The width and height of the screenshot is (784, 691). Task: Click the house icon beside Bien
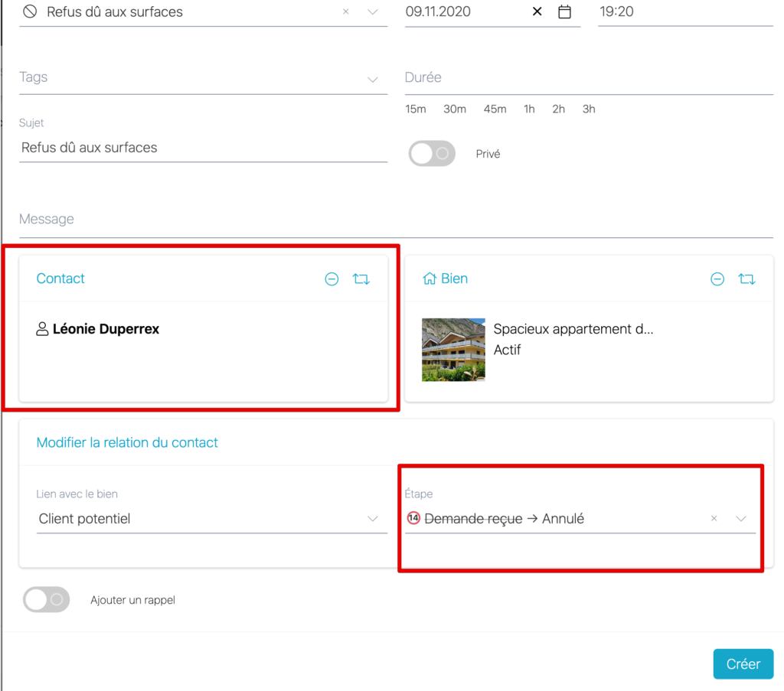point(430,279)
